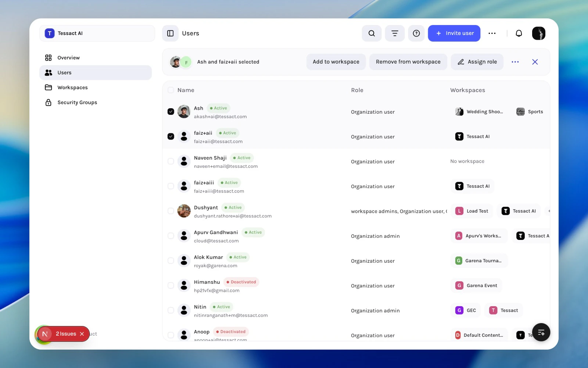Click the Assign role button

coord(477,62)
